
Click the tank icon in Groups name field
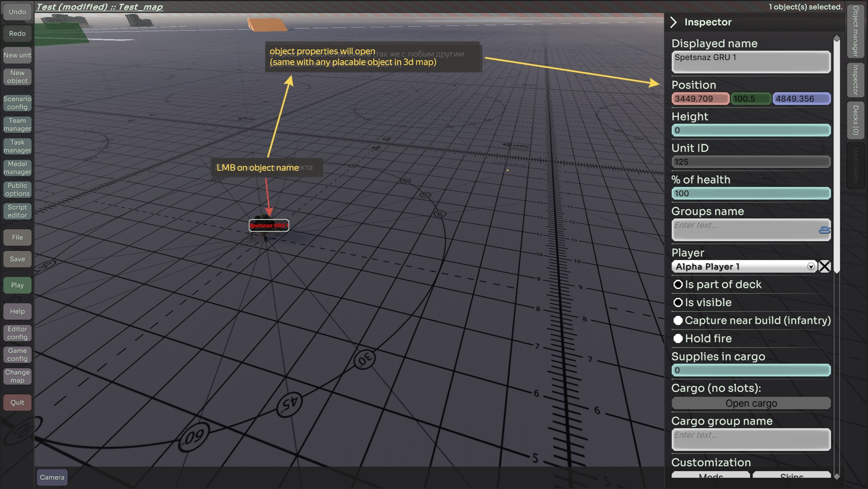point(824,230)
